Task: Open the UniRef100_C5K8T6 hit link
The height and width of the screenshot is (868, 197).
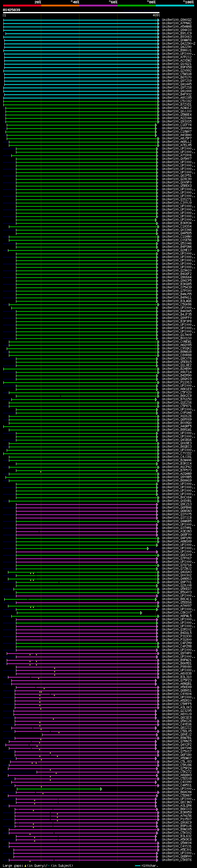Action: coord(177,860)
